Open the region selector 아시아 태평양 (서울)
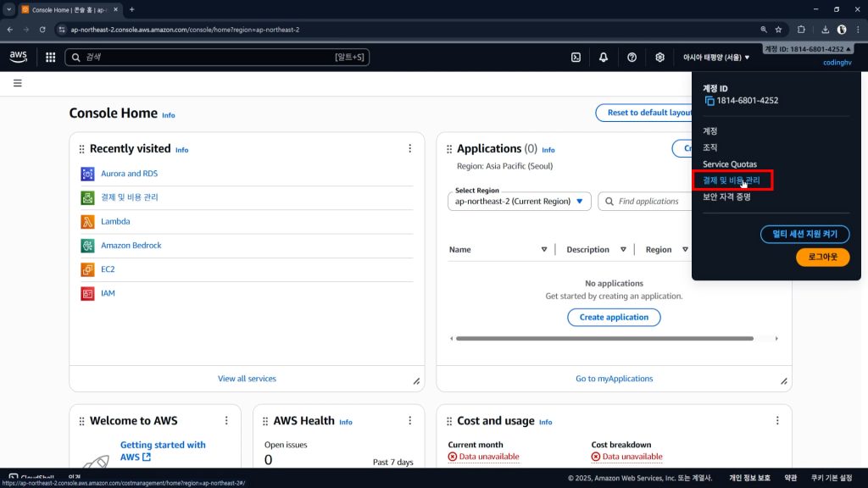868x488 pixels. click(715, 58)
